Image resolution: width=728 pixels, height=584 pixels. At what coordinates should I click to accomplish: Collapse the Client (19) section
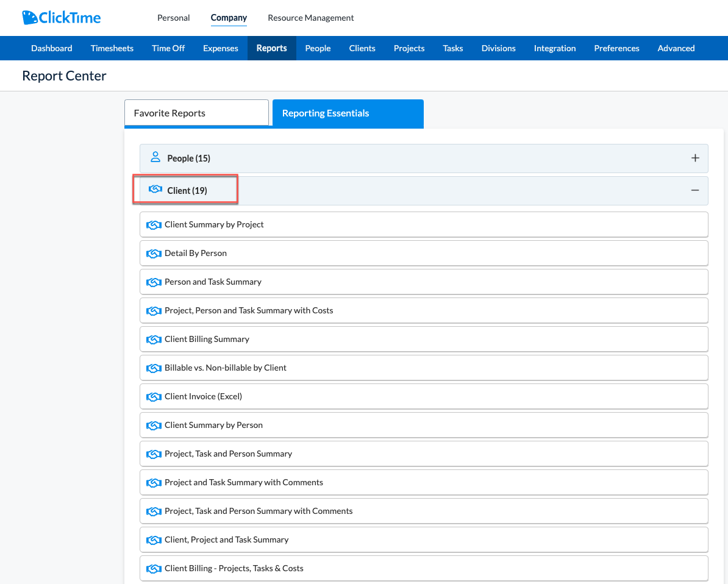tap(695, 190)
